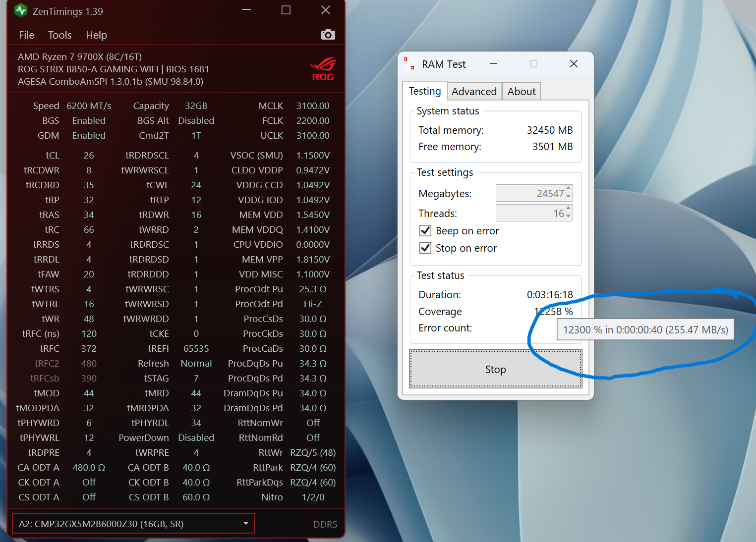Decrease Megabytes with the down arrow
Image resolution: width=756 pixels, height=542 pixels.
coord(569,197)
